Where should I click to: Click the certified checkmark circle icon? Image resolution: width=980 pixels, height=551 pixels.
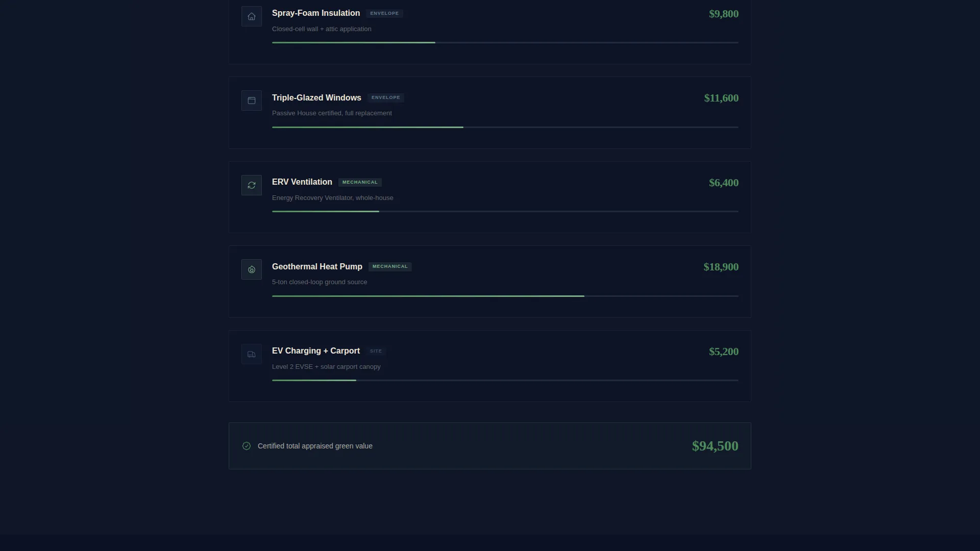(247, 446)
